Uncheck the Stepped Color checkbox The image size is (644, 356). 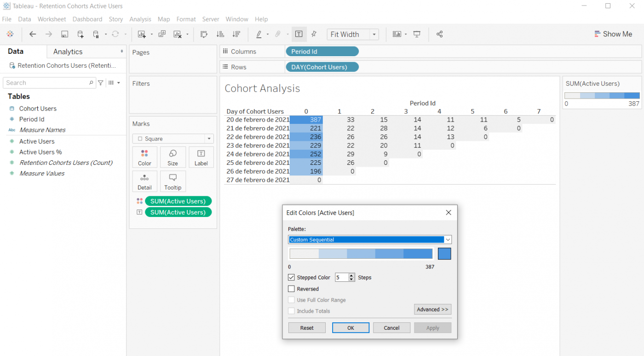coord(291,278)
